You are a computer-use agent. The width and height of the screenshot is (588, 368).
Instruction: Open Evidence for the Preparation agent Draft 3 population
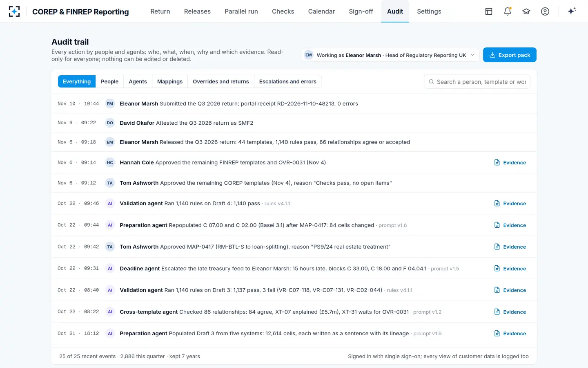pos(510,334)
